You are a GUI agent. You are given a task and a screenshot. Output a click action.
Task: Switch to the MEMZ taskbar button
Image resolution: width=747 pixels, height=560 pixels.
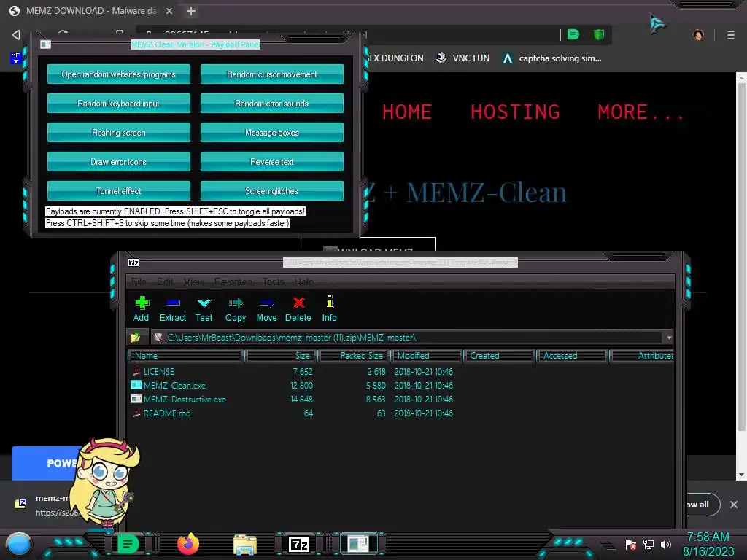[x=357, y=544]
